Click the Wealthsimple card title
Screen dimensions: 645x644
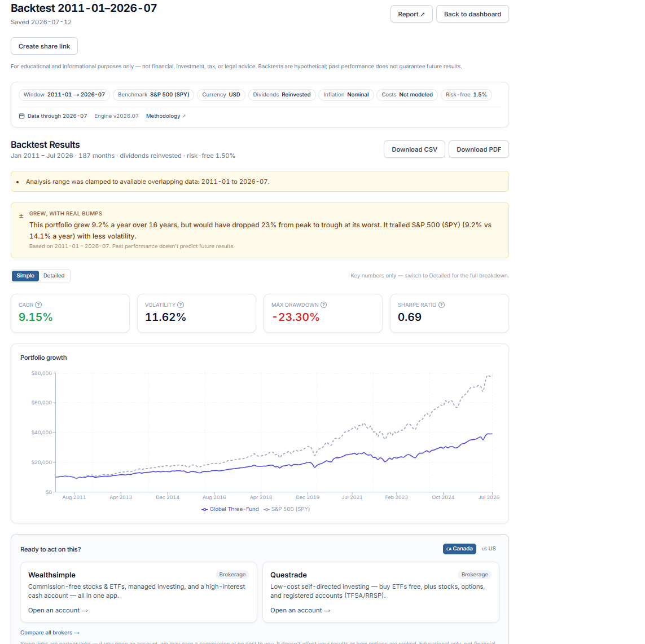(x=52, y=575)
